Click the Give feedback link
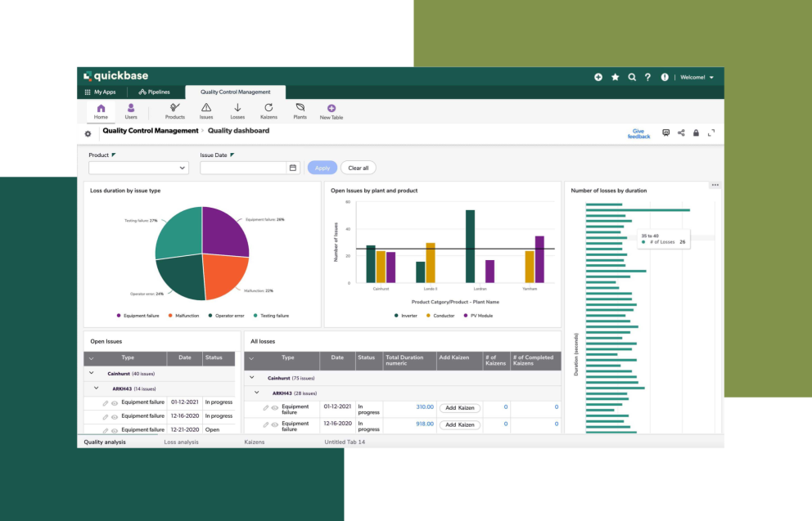 click(639, 132)
